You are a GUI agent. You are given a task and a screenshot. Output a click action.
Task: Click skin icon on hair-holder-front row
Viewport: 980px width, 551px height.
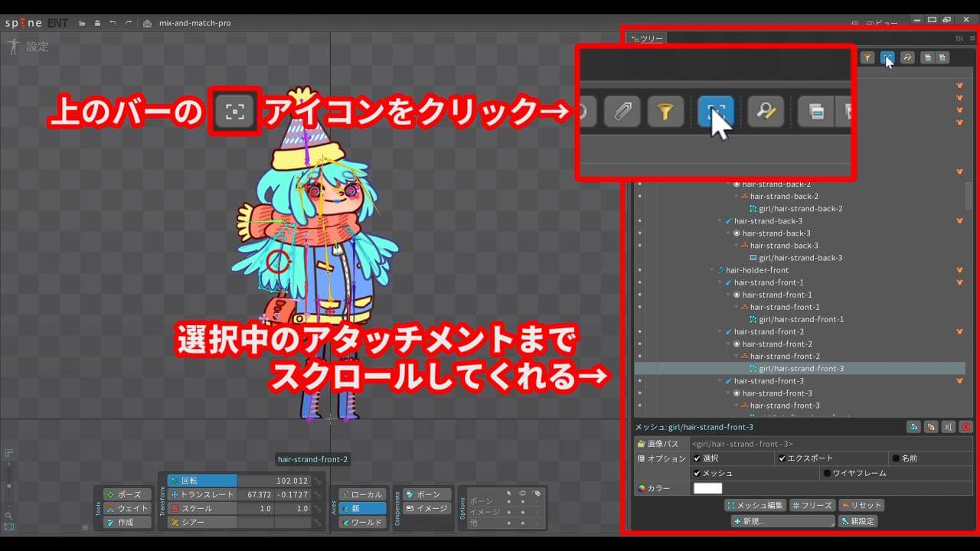click(959, 270)
